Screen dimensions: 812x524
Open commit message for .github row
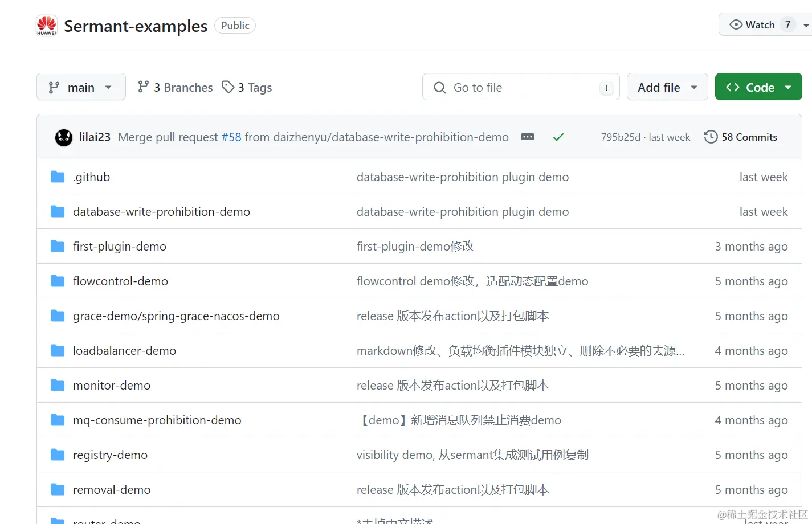point(463,177)
